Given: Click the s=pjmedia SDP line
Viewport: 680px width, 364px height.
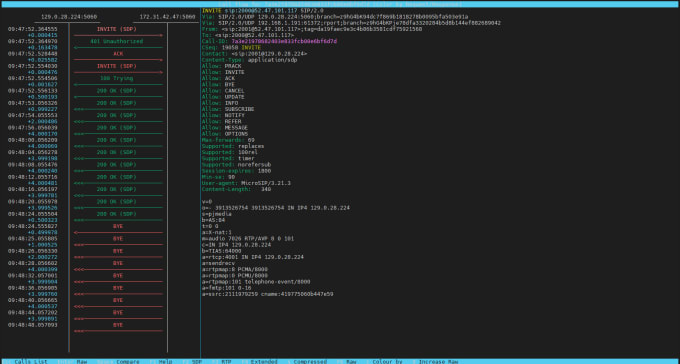Looking at the screenshot, I should [217, 214].
